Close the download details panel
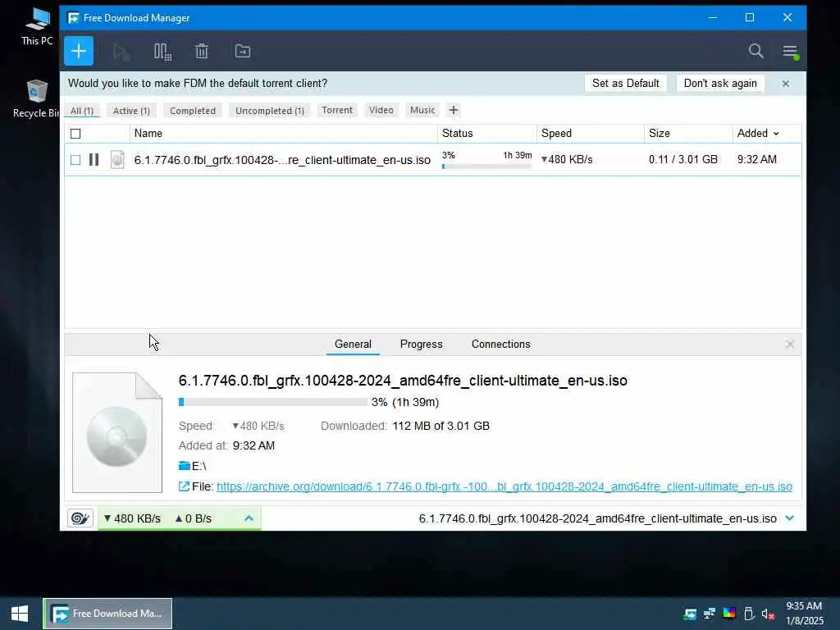Screen dimensions: 840x630 [x=790, y=344]
